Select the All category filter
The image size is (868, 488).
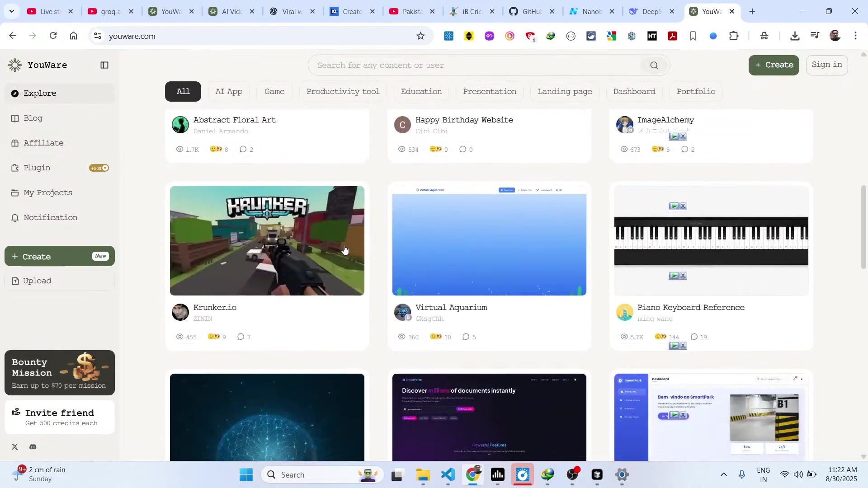[x=183, y=91]
